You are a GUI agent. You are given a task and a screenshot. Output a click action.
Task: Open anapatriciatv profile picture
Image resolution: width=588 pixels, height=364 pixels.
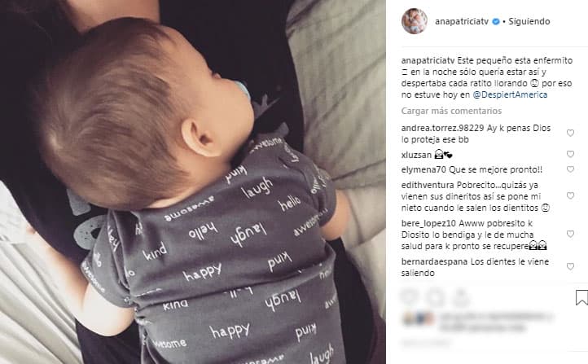(x=415, y=21)
